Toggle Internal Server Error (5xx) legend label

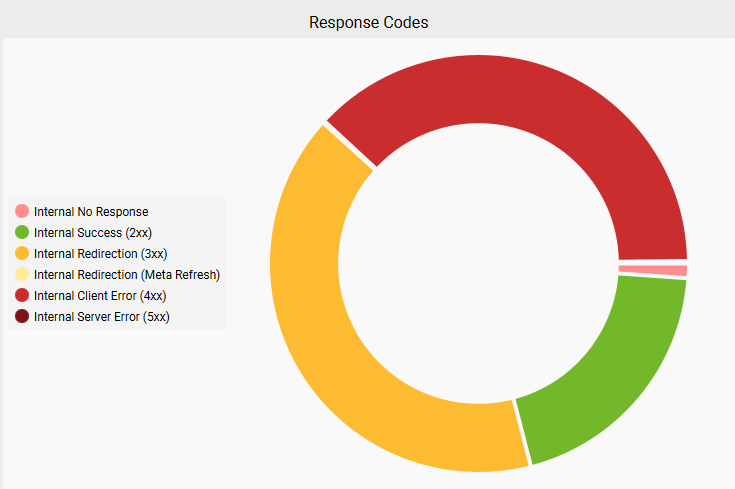point(102,317)
